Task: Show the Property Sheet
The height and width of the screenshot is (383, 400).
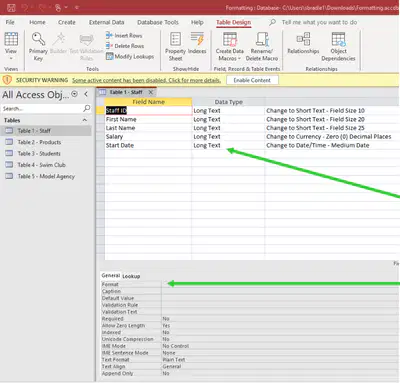Action: pos(175,47)
